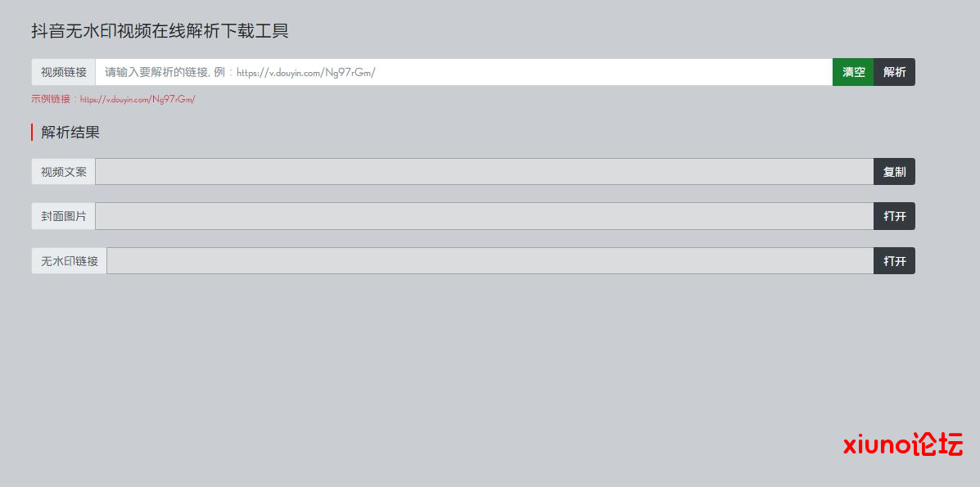Open the cover image via 封面图片 打开 button
Image resolution: width=980 pixels, height=487 pixels.
[x=894, y=216]
